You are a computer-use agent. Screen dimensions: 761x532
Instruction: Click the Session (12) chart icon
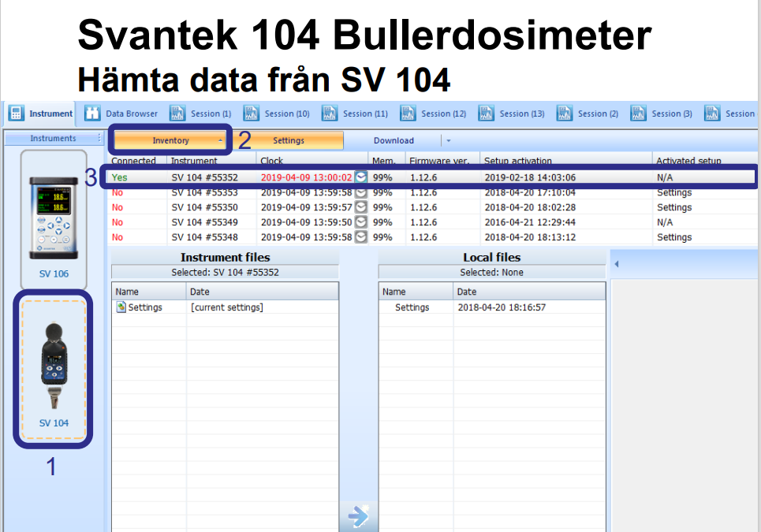tap(408, 113)
